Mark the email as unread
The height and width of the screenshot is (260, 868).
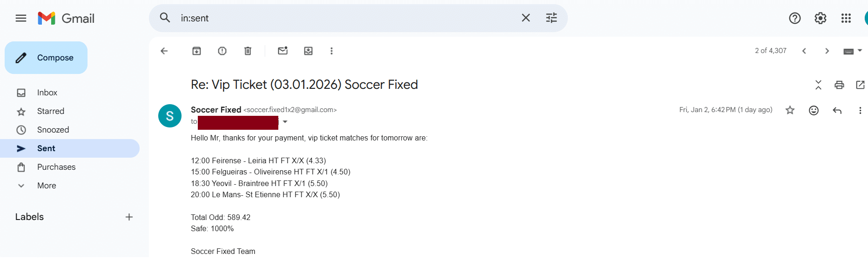[283, 51]
